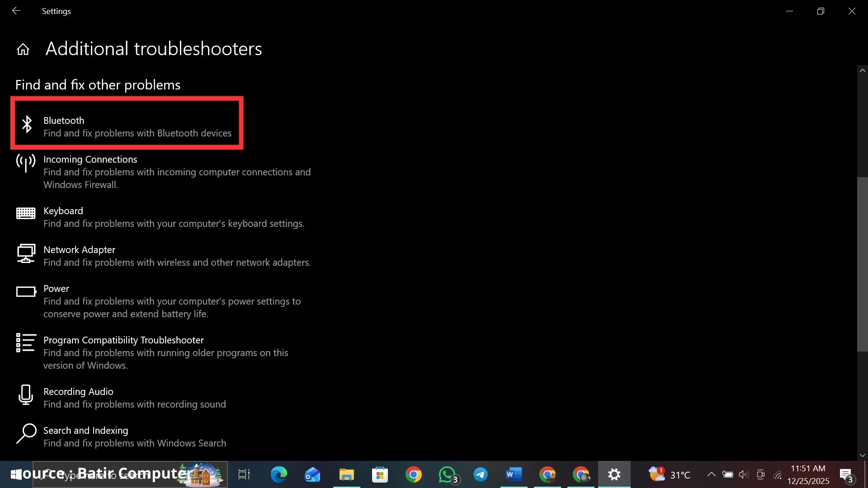Open the weather widget showing 31°C
The height and width of the screenshot is (488, 868).
tap(670, 474)
